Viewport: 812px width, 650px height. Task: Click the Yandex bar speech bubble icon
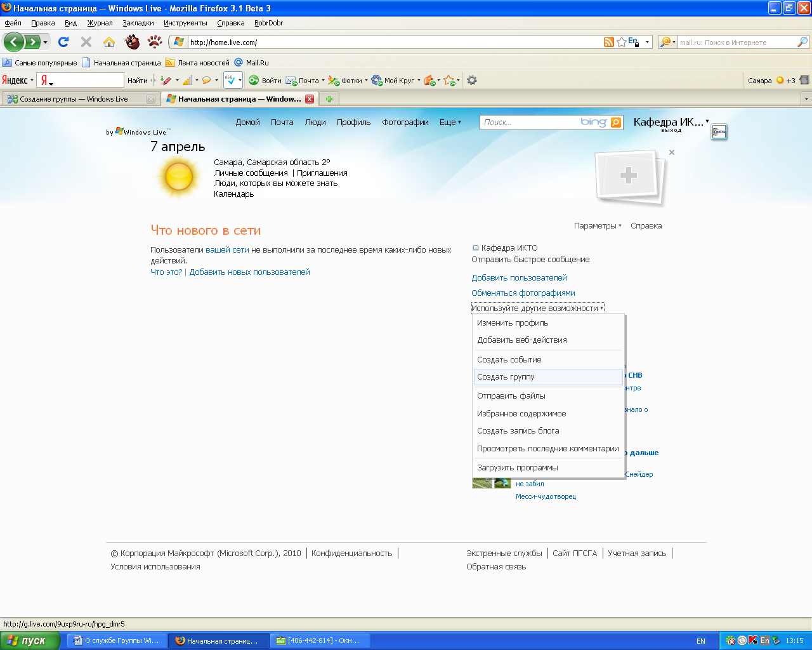206,80
